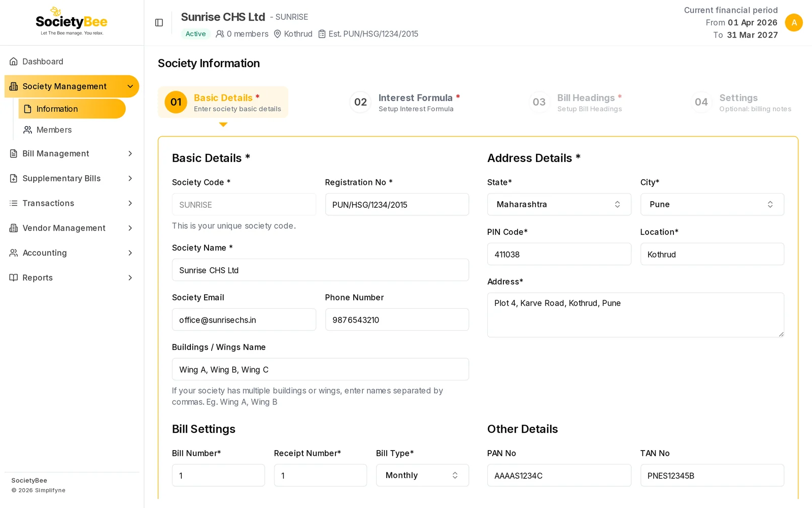Screen dimensions: 812x508
Task: Click the PIN Code input field
Action: coord(559,254)
